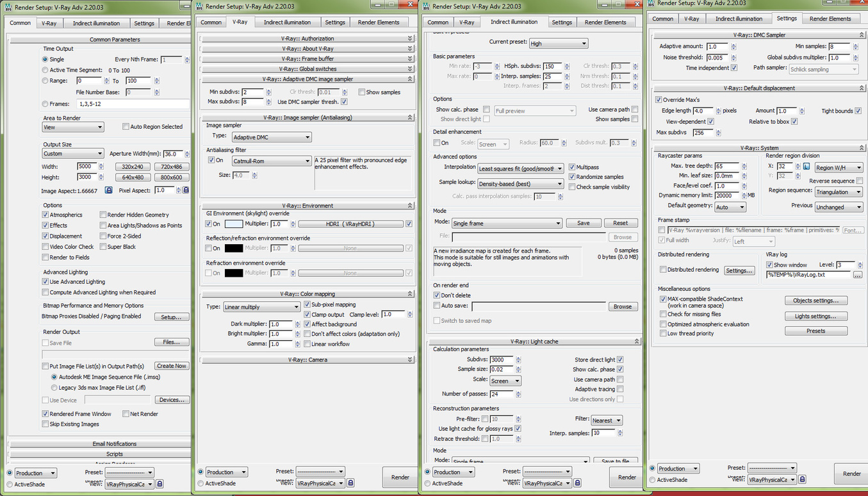Enable Auto Region Selected checkbox
The image size is (868, 496).
click(x=126, y=127)
